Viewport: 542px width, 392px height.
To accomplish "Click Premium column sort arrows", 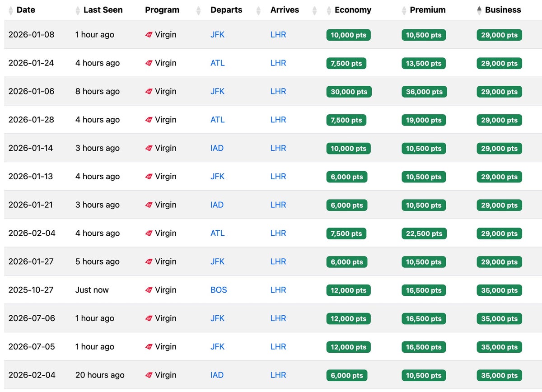I will point(404,10).
